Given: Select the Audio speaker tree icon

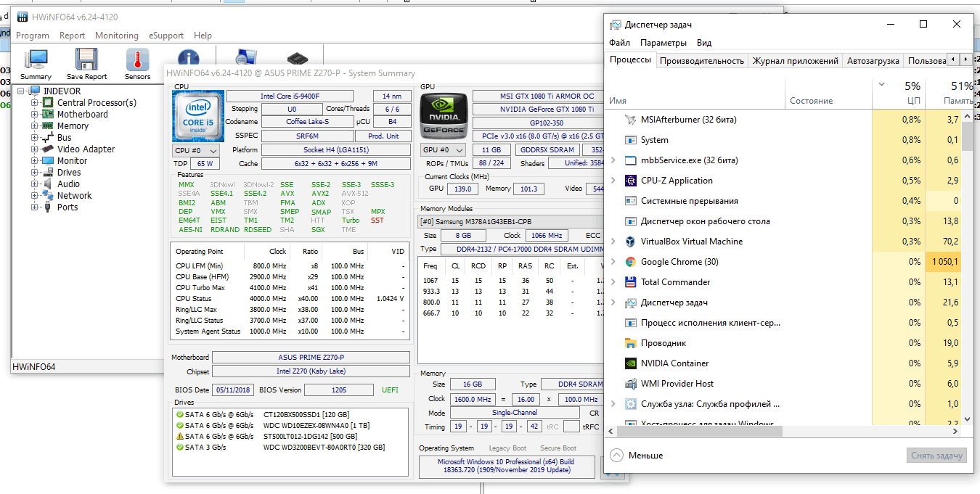Looking at the screenshot, I should pos(48,184).
